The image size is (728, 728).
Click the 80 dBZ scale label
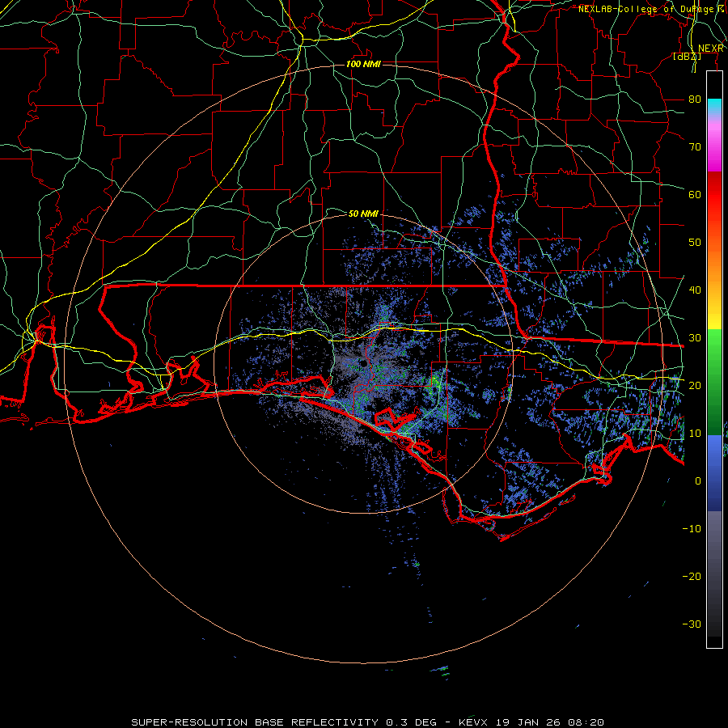click(695, 99)
